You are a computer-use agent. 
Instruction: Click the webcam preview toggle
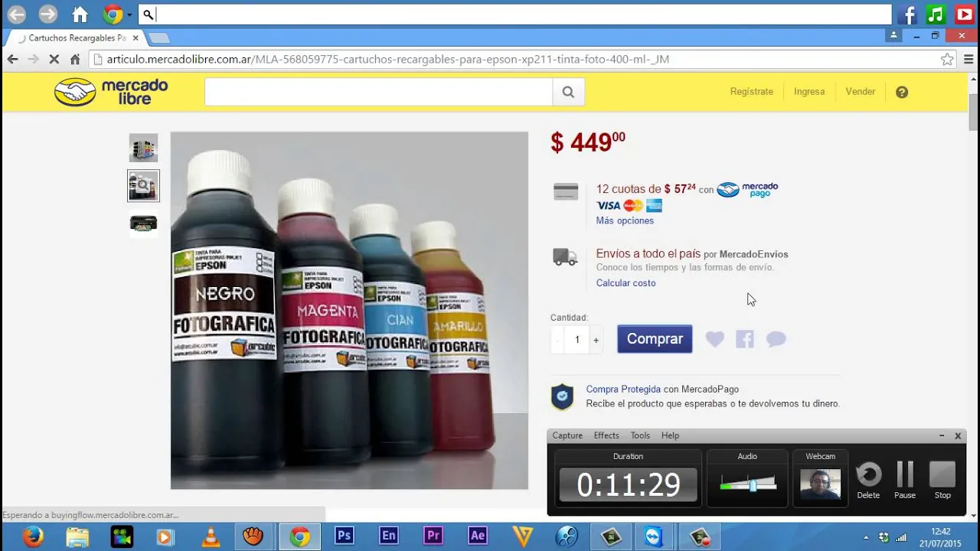click(x=820, y=484)
